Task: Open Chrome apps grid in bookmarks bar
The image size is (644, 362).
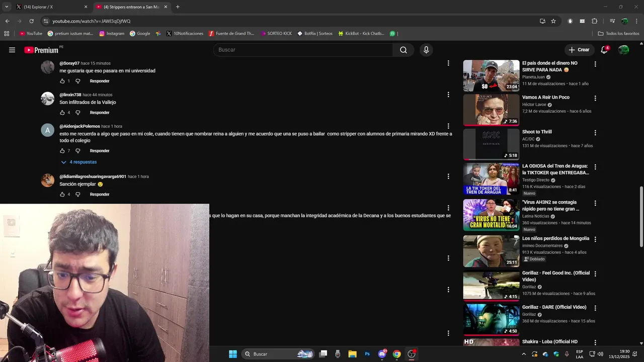Action: [7, 34]
